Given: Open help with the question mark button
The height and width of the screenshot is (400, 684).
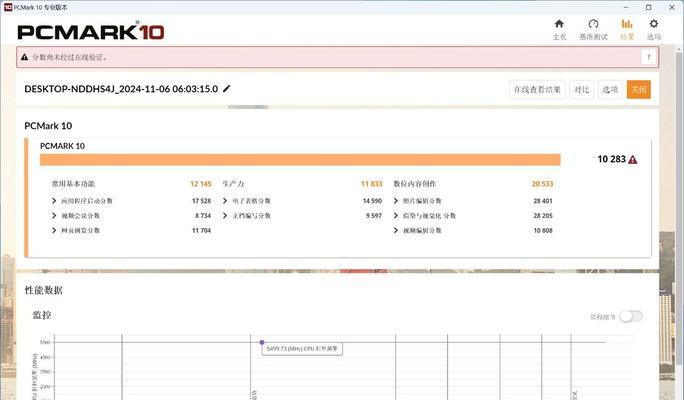Looking at the screenshot, I should [x=649, y=57].
